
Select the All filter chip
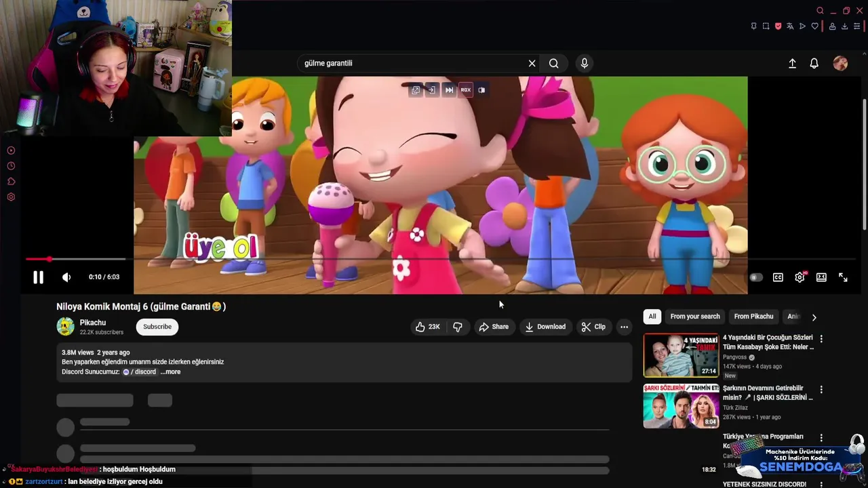pos(652,317)
